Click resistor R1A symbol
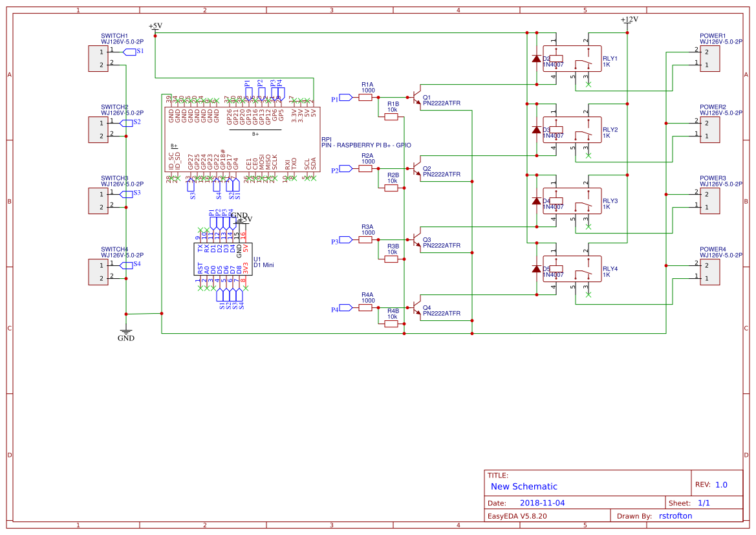The image size is (756, 535). pyautogui.click(x=365, y=98)
